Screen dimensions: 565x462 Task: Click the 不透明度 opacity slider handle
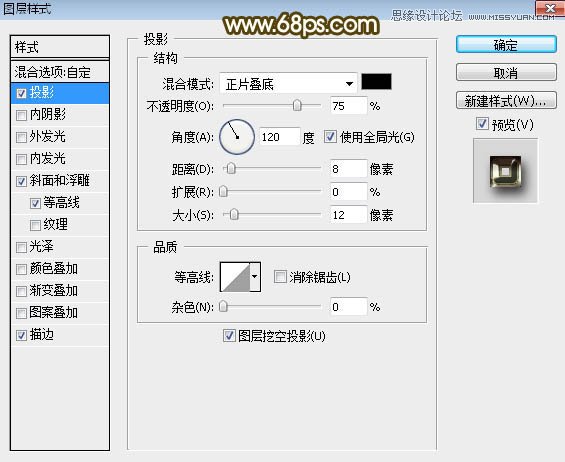297,106
